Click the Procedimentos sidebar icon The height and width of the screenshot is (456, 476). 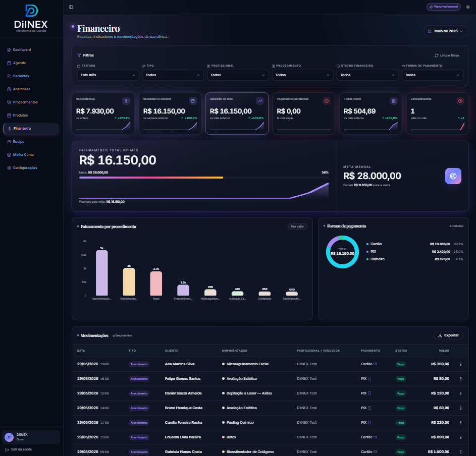click(9, 102)
